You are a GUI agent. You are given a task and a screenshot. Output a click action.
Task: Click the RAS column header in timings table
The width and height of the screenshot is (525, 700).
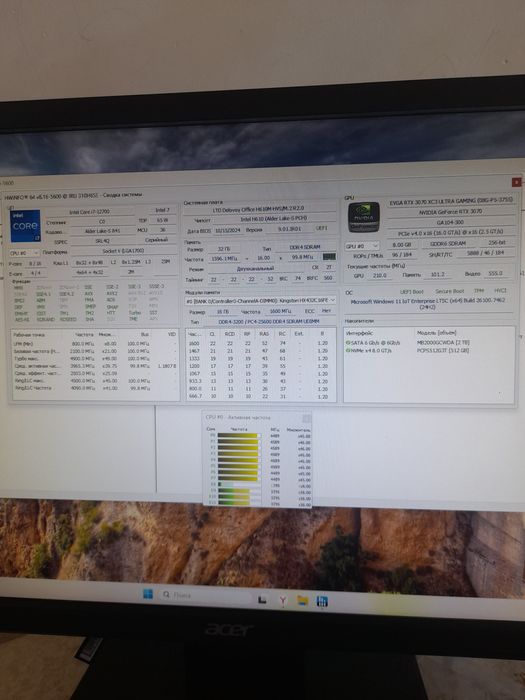pyautogui.click(x=265, y=333)
